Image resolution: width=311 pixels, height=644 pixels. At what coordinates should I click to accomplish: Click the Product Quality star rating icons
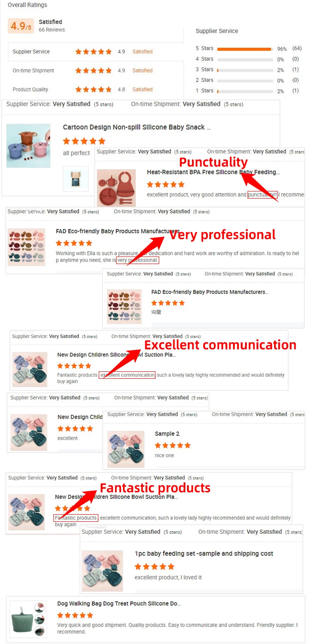(94, 90)
